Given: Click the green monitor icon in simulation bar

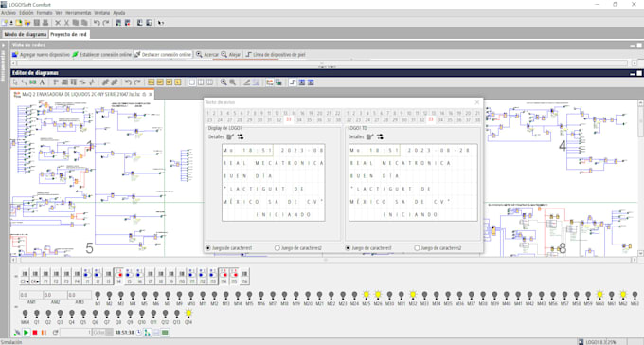Looking at the screenshot, I should 165,333.
